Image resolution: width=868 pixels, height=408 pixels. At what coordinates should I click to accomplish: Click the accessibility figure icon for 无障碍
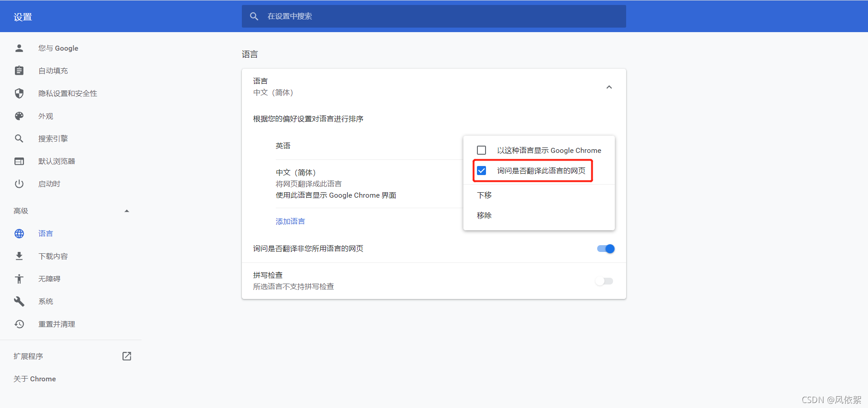pyautogui.click(x=19, y=279)
